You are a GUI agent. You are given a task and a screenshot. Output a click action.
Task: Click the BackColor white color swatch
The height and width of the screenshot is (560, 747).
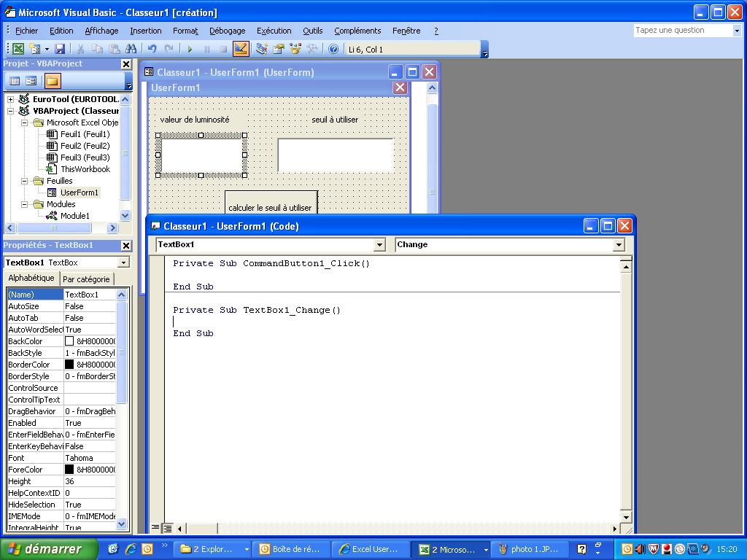coord(69,341)
